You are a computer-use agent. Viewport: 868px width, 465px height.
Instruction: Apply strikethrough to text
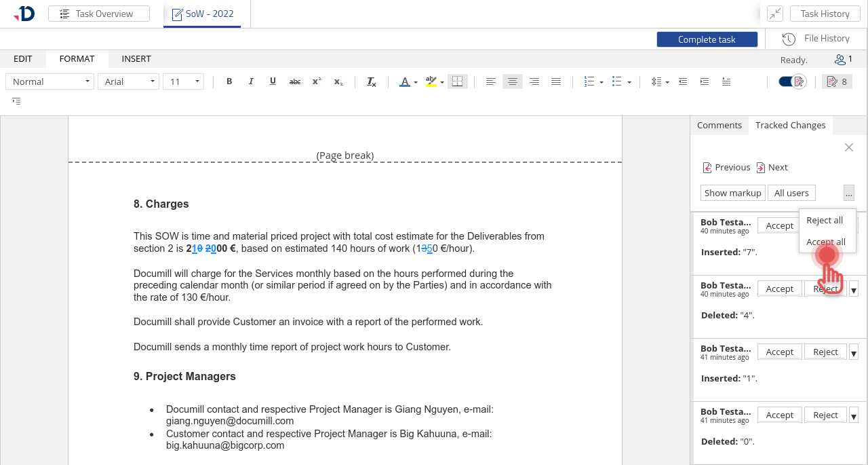tap(295, 81)
